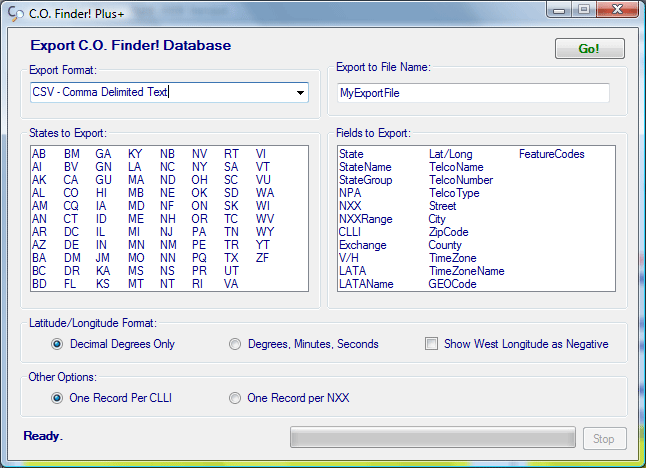Select the County field

445,245
